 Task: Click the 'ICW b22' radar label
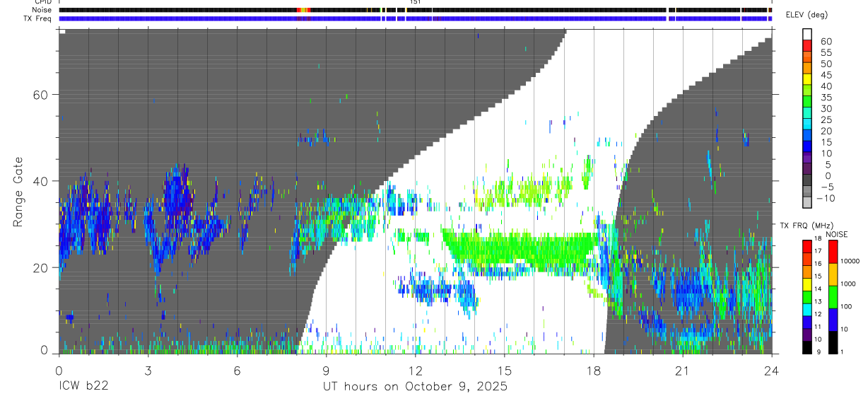[83, 387]
